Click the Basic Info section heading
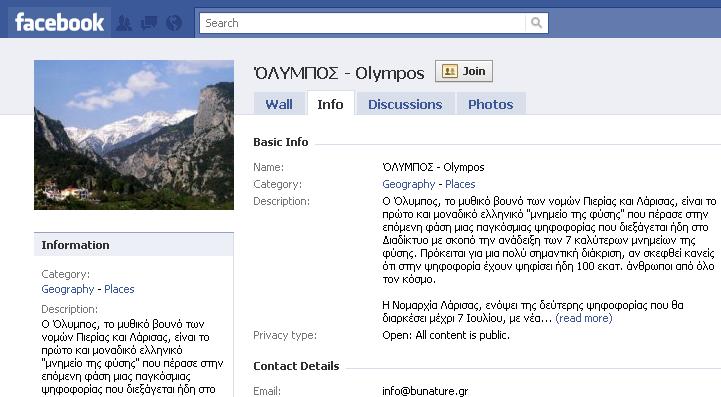This screenshot has width=721, height=397. pyautogui.click(x=280, y=142)
